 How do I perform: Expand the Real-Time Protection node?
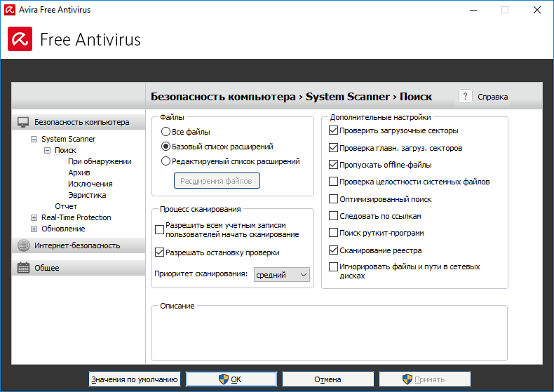[x=34, y=217]
